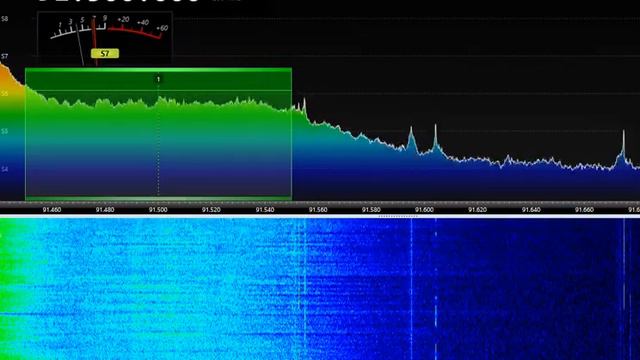Tune to 91.600 on the frequency axis
Screen dimensions: 640x360
(x=424, y=210)
